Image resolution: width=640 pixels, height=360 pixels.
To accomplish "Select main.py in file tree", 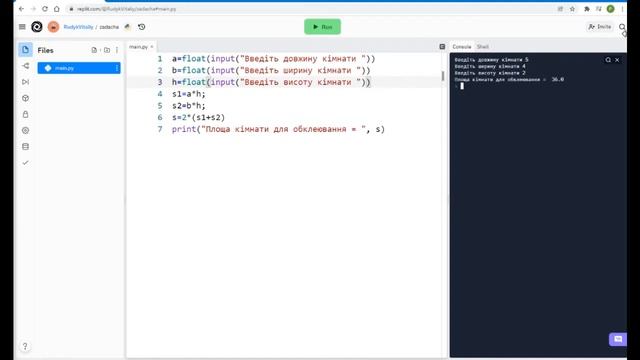I will point(79,68).
